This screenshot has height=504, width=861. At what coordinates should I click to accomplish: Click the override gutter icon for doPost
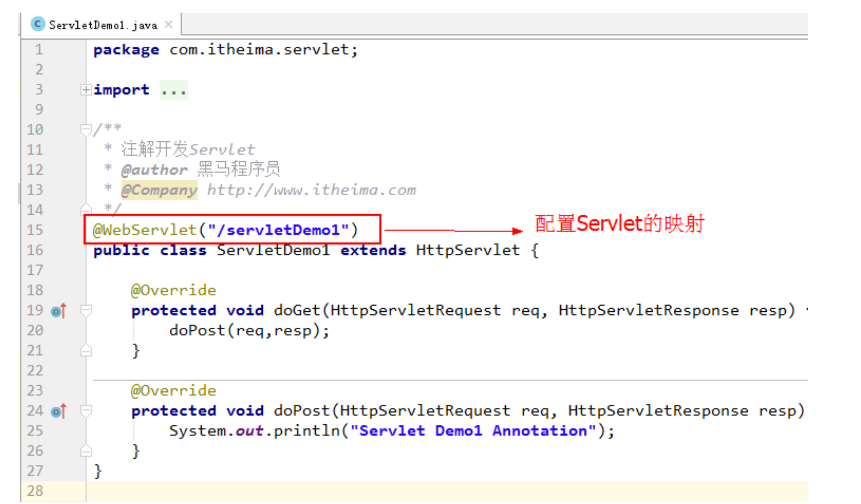tap(59, 411)
